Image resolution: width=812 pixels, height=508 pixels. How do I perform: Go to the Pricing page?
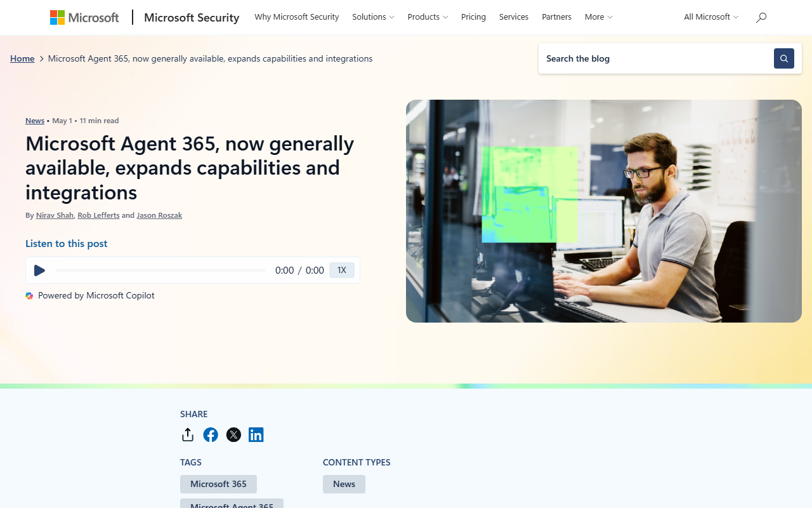pyautogui.click(x=473, y=17)
